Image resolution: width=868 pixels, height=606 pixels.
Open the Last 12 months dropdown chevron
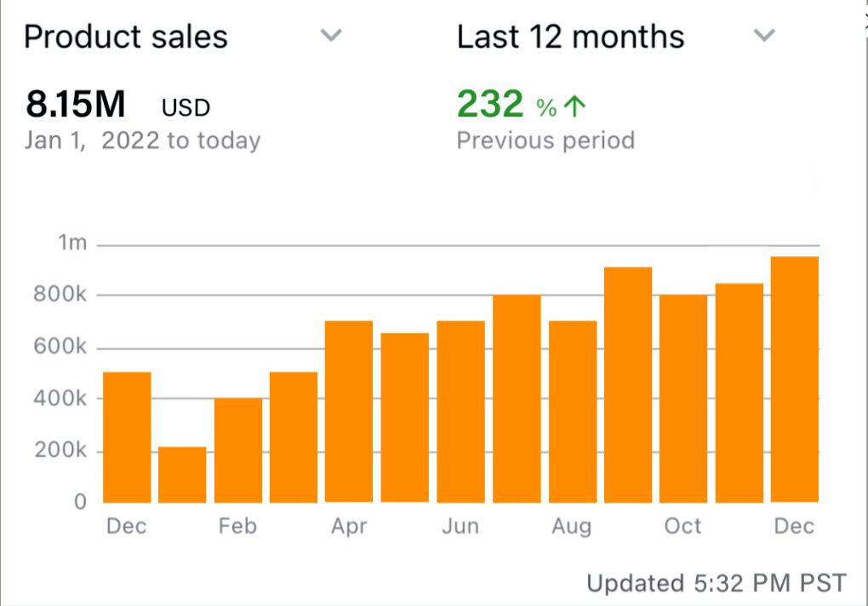click(x=765, y=36)
